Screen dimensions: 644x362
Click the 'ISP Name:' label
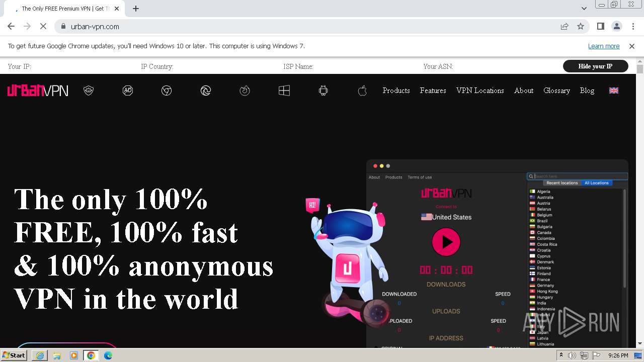tap(298, 66)
